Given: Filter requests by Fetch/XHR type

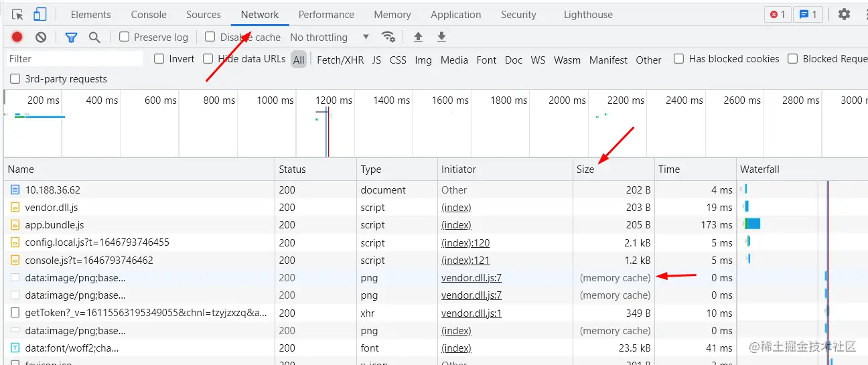Looking at the screenshot, I should (x=340, y=60).
